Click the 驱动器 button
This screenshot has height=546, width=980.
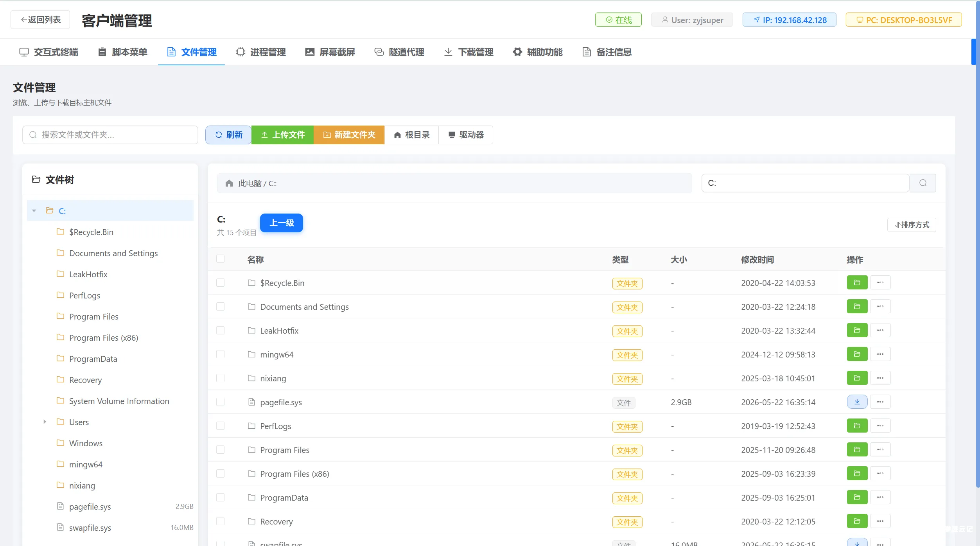[x=466, y=135]
